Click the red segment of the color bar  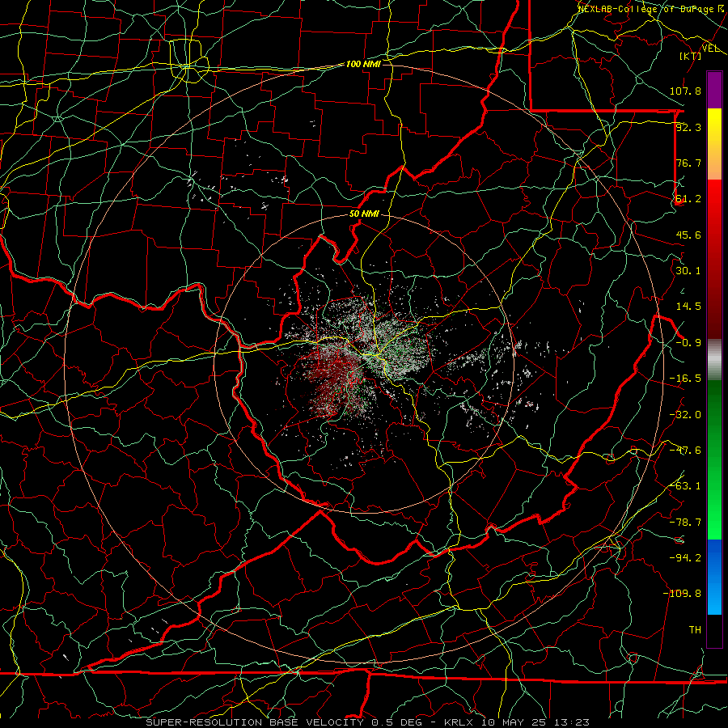[714, 259]
